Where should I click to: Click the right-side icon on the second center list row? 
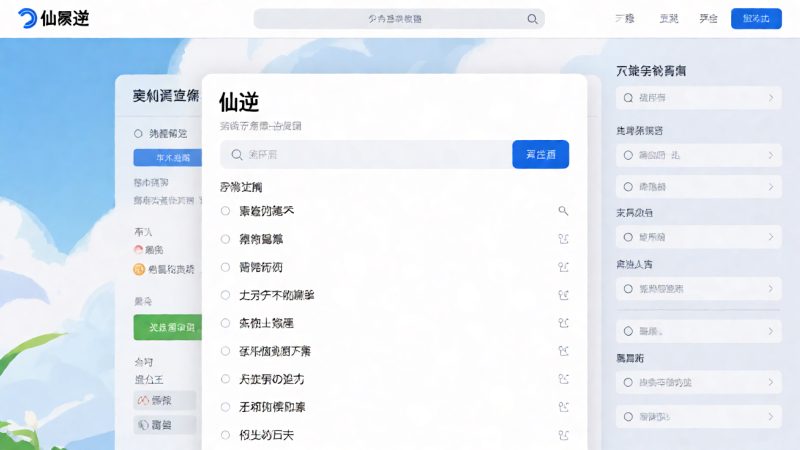563,239
